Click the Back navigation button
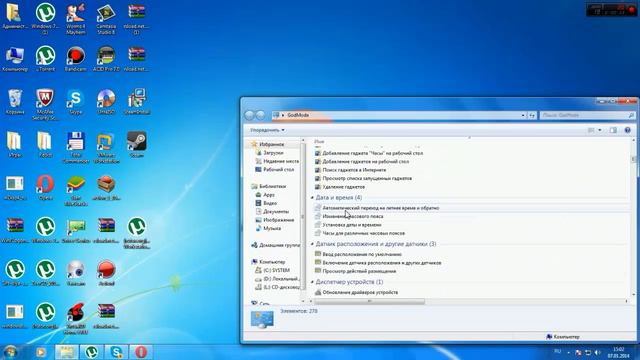 click(249, 116)
